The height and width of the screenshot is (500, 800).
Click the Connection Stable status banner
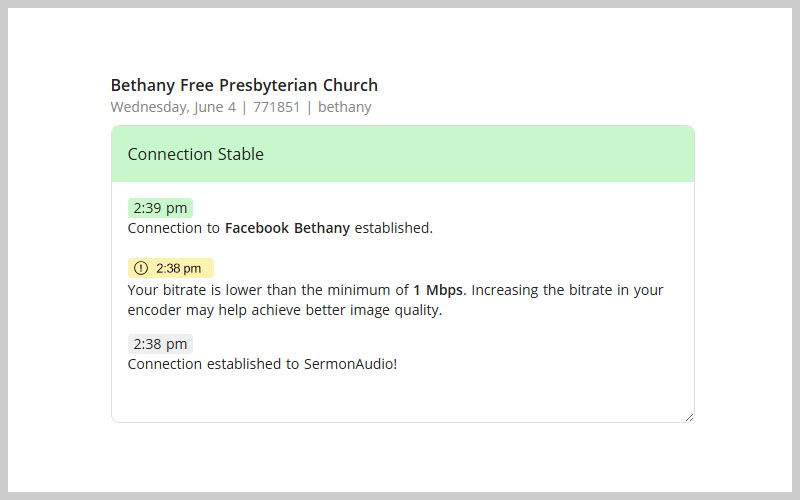click(403, 154)
